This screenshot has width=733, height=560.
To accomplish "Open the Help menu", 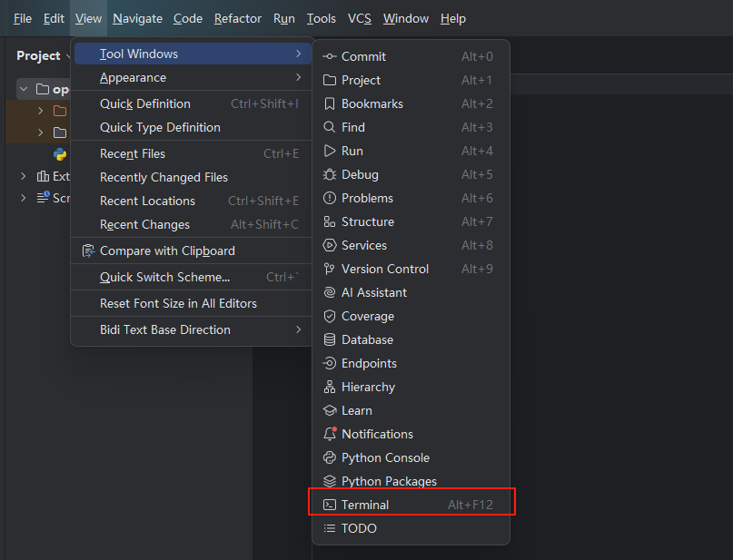I will (x=453, y=19).
